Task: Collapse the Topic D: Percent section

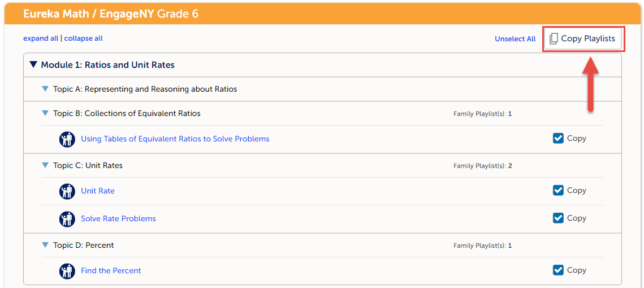Action: pyautogui.click(x=45, y=245)
